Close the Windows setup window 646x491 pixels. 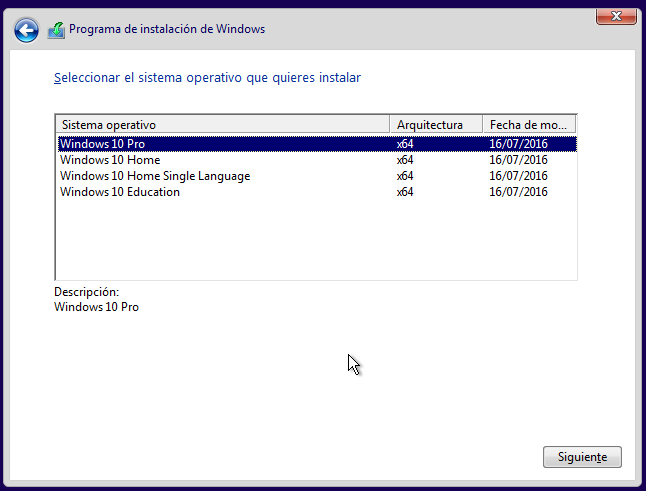(x=616, y=16)
